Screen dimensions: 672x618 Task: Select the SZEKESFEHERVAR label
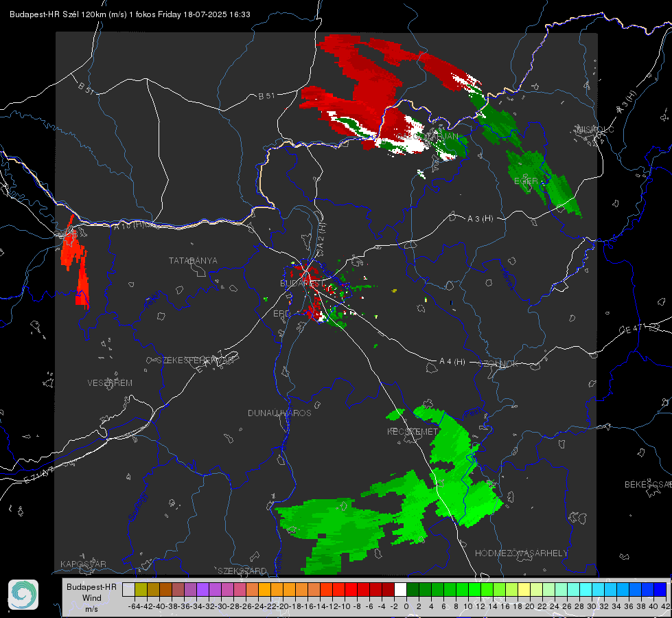pos(196,360)
